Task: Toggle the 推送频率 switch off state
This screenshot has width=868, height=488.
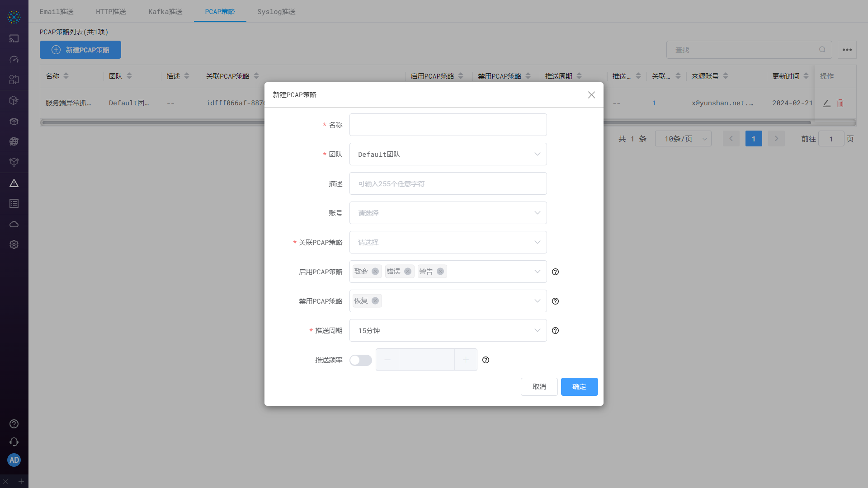Action: click(x=360, y=360)
